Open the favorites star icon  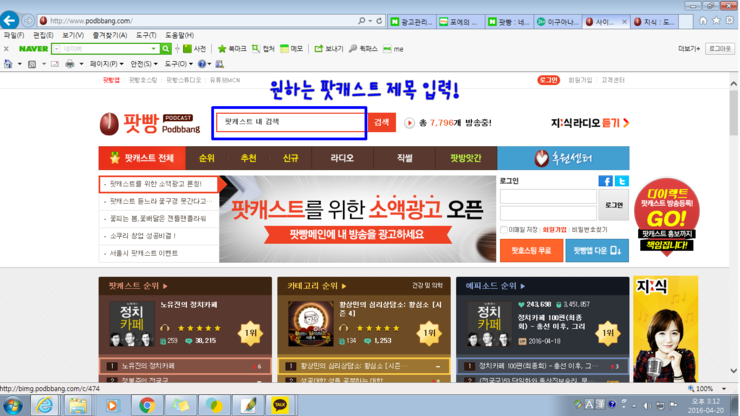pyautogui.click(x=716, y=20)
